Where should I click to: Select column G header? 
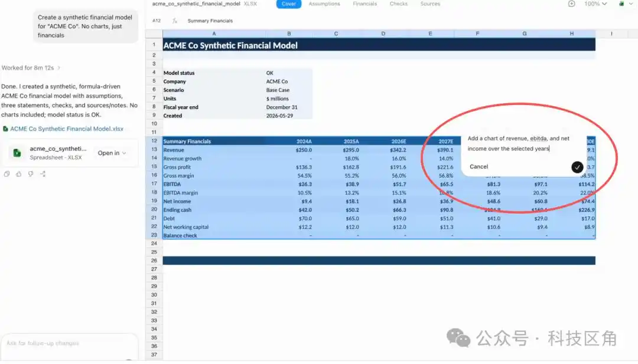click(x=525, y=34)
